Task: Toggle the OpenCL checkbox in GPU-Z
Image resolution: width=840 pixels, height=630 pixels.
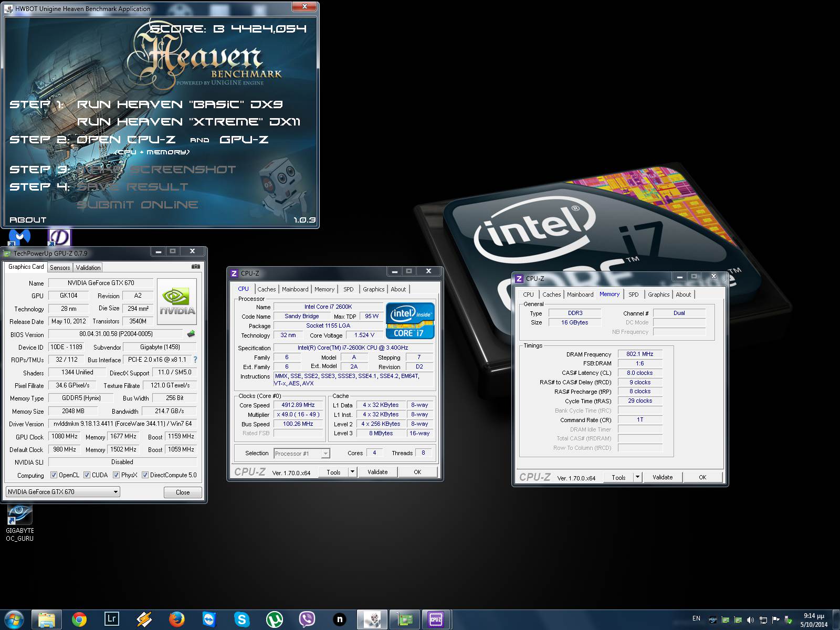Action: [x=54, y=475]
